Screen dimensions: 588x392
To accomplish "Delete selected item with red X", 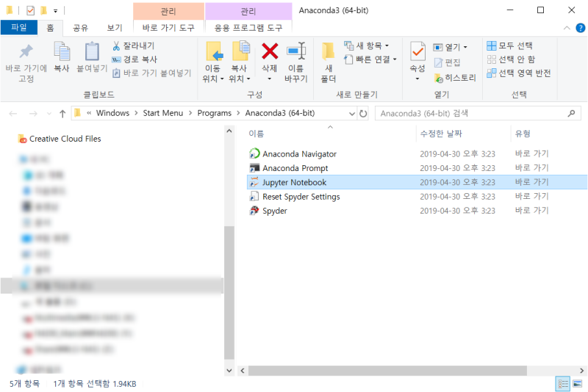I will point(270,51).
